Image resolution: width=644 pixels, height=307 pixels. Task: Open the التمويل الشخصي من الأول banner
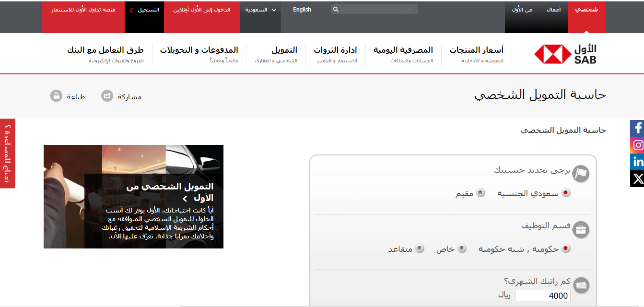(170, 192)
